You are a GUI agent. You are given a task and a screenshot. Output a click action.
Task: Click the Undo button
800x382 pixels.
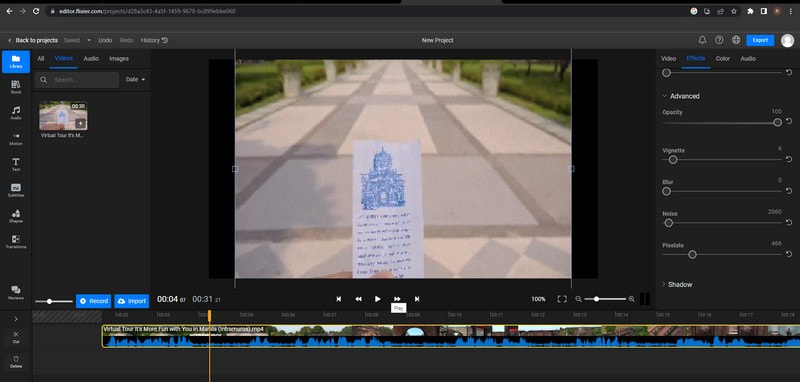pyautogui.click(x=105, y=40)
